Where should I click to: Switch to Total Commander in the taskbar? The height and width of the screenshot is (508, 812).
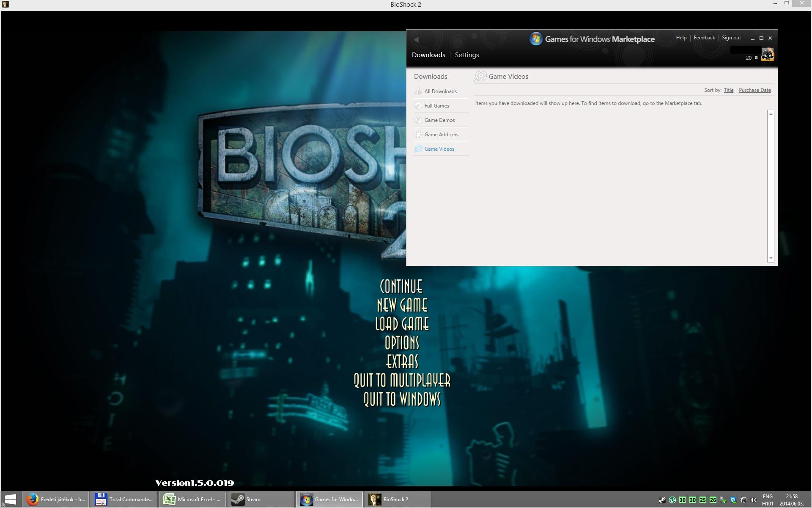(x=124, y=500)
